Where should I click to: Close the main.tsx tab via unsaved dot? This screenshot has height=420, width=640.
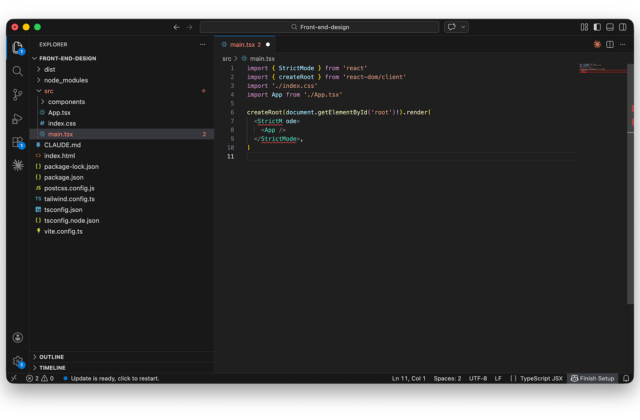[x=268, y=44]
